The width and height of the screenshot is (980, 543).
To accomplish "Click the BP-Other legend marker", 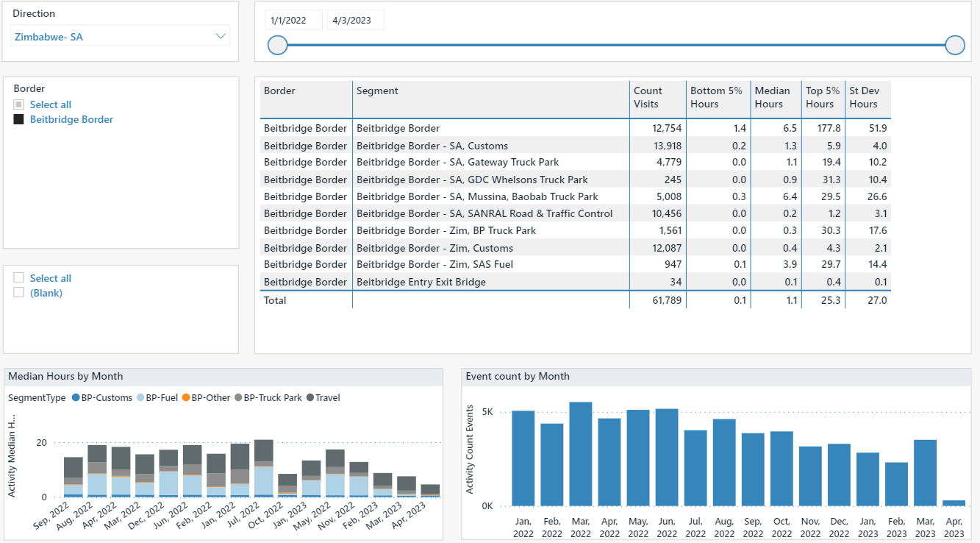I will 186,398.
